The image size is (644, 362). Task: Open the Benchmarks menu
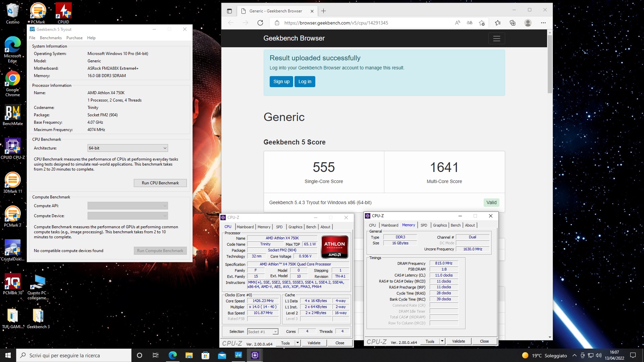click(x=51, y=38)
